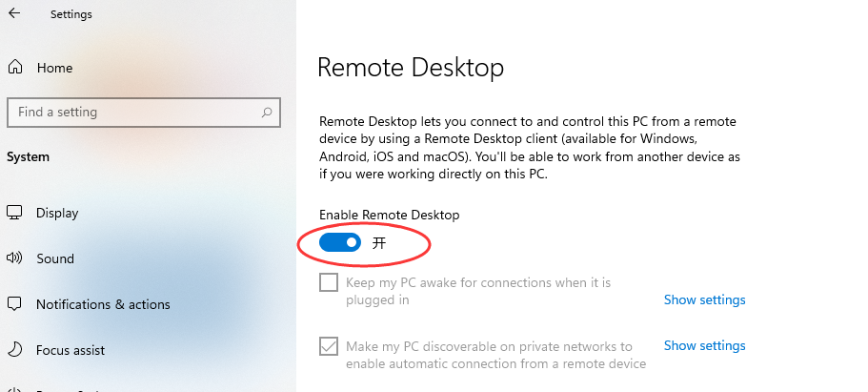
Task: Uncheck the Make my PC discoverable checkbox
Action: click(329, 346)
